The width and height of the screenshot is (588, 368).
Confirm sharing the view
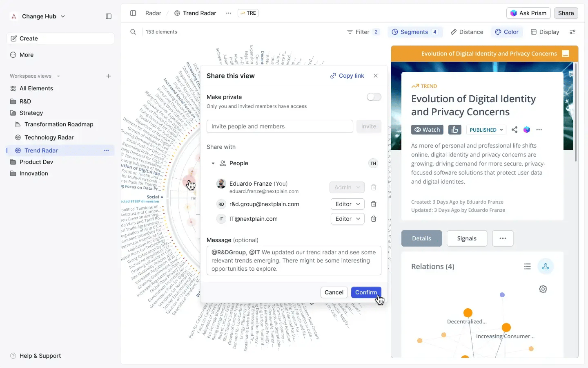(366, 292)
